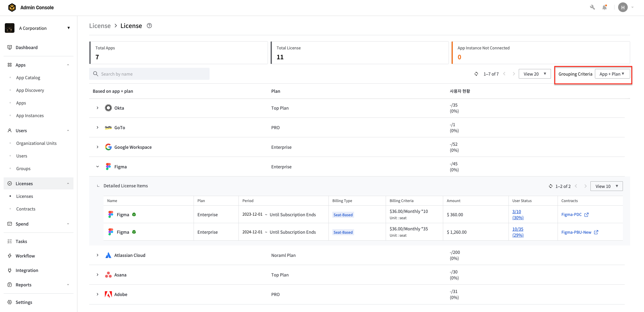644x312 pixels.
Task: Click the Search by name field
Action: click(x=149, y=74)
